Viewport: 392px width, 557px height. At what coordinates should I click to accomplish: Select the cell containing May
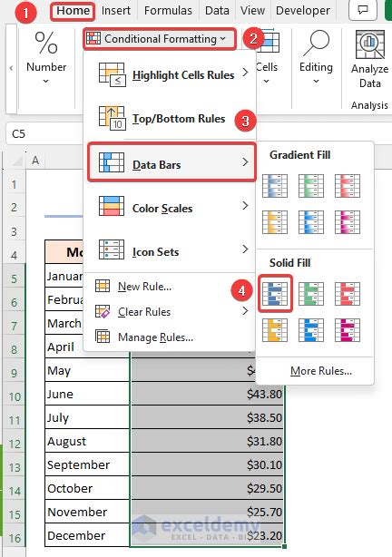[87, 370]
